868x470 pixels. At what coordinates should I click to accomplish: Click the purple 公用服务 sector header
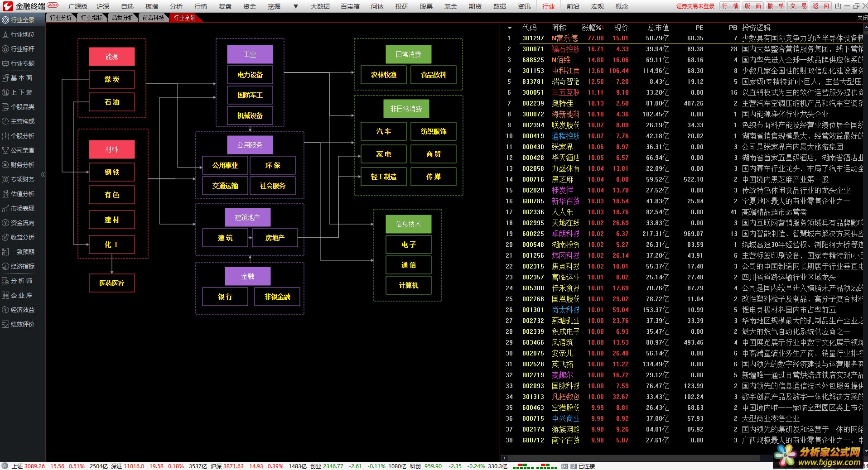pyautogui.click(x=250, y=145)
